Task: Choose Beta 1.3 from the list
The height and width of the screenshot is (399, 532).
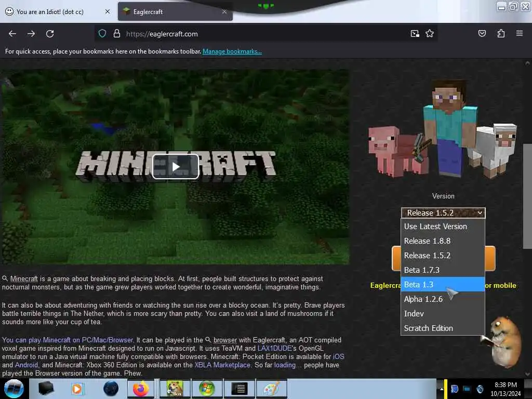Action: [x=443, y=284]
